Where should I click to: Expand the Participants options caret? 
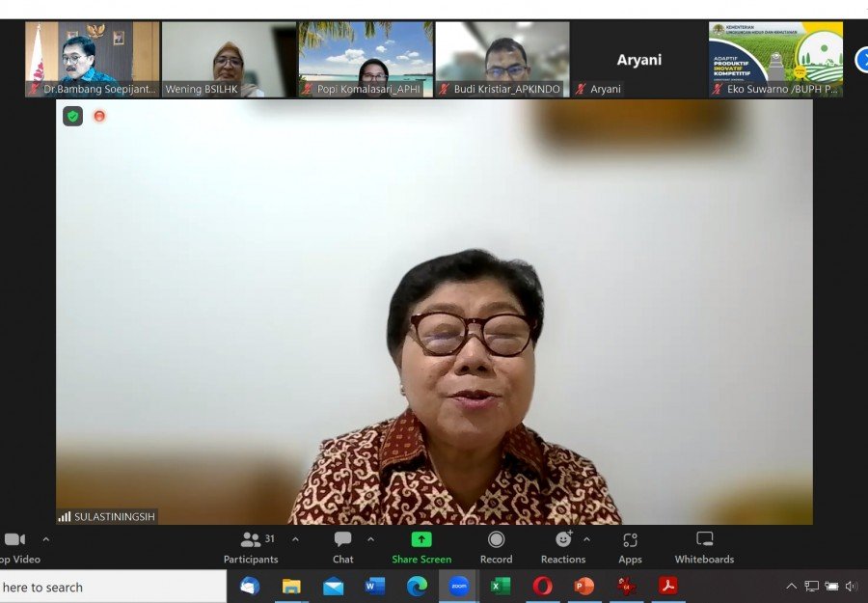(x=295, y=539)
